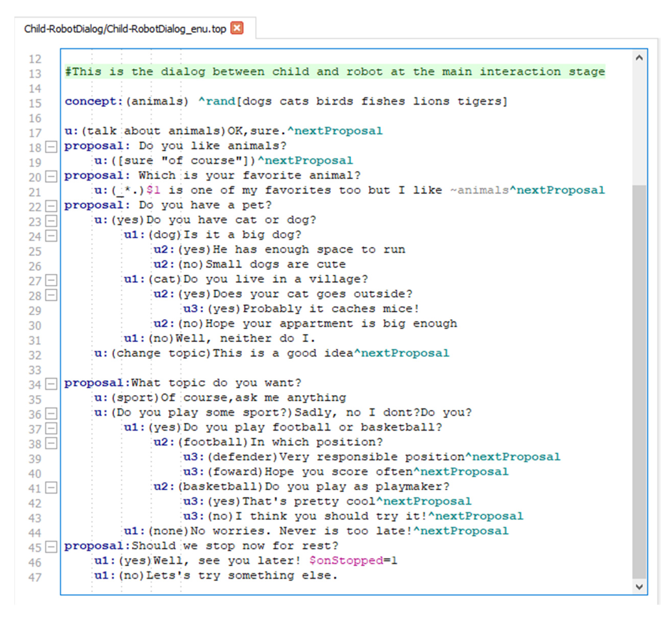Place cursor in 'concept:(animals)' line

286,101
